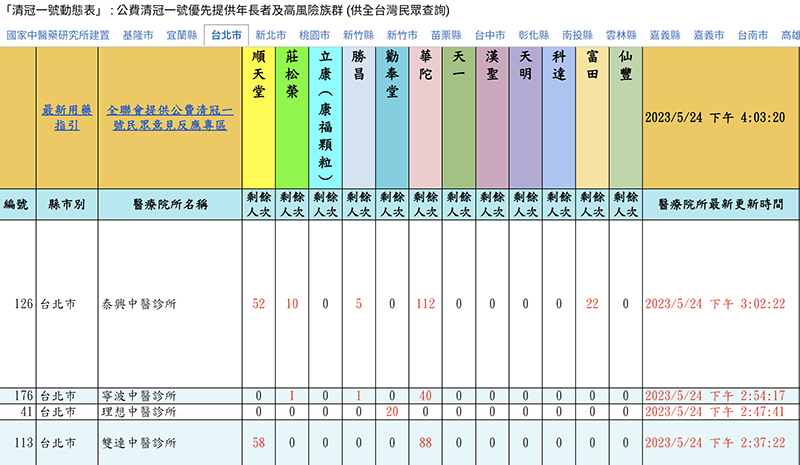Switch to the 新竹市 tab
The image size is (800, 465).
tap(402, 35)
